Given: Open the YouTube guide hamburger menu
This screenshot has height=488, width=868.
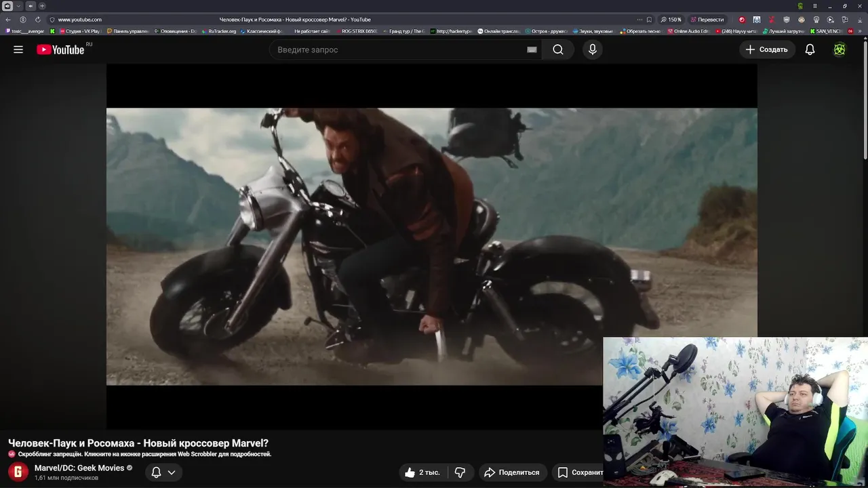Looking at the screenshot, I should [x=18, y=49].
